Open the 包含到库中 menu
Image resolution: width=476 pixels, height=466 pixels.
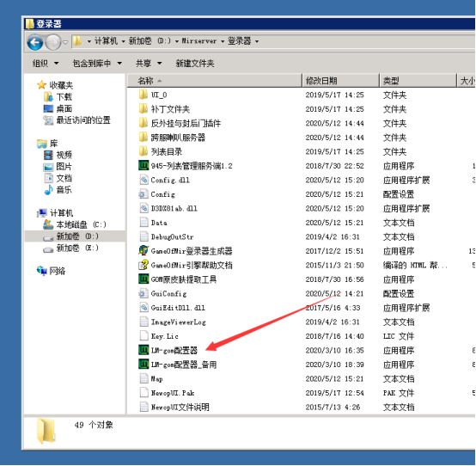(x=97, y=63)
